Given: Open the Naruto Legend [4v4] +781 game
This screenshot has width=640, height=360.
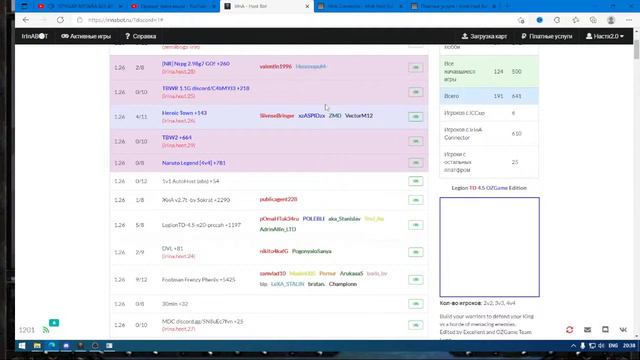Looking at the screenshot, I should [193, 163].
